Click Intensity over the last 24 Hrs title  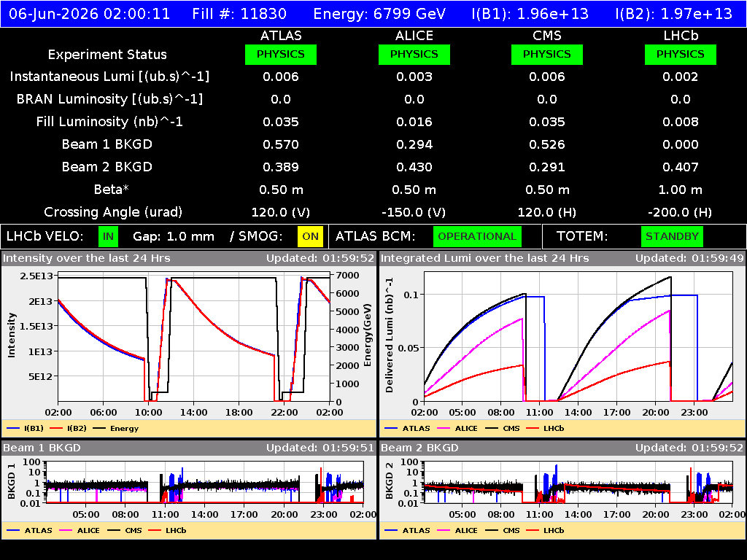pyautogui.click(x=87, y=259)
